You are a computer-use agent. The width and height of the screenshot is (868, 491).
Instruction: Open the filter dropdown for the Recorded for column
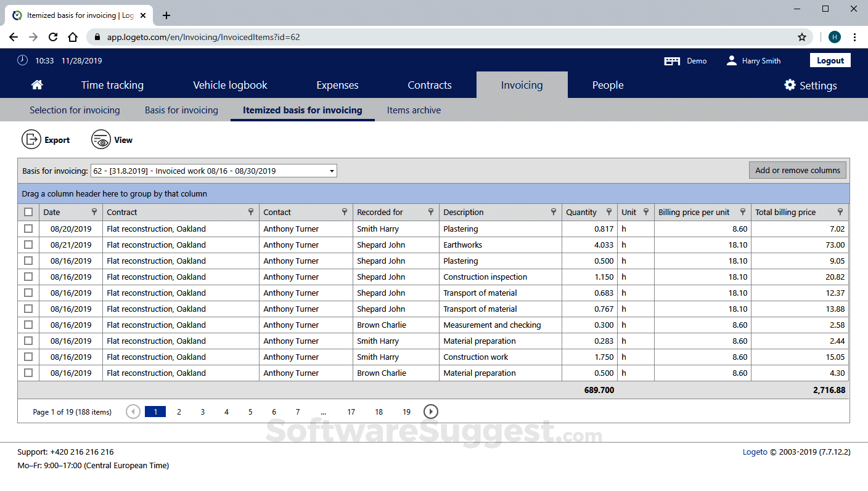(430, 212)
